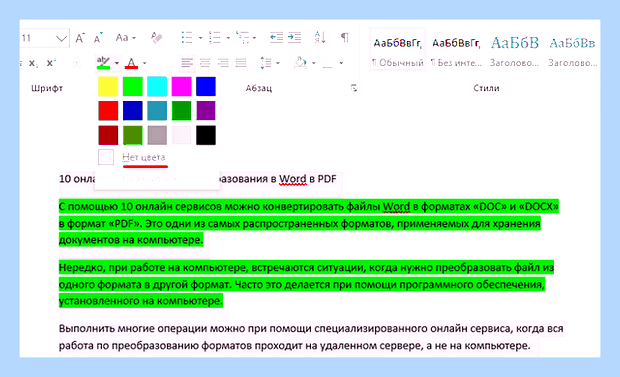Expand the borders options arrow
Image resolution: width=620 pixels, height=377 pixels.
[x=341, y=63]
